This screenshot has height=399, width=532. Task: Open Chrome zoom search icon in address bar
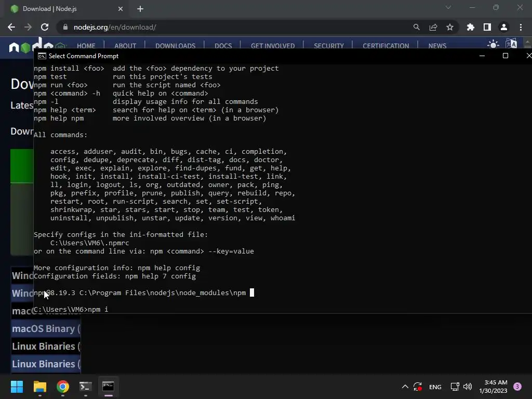416,27
